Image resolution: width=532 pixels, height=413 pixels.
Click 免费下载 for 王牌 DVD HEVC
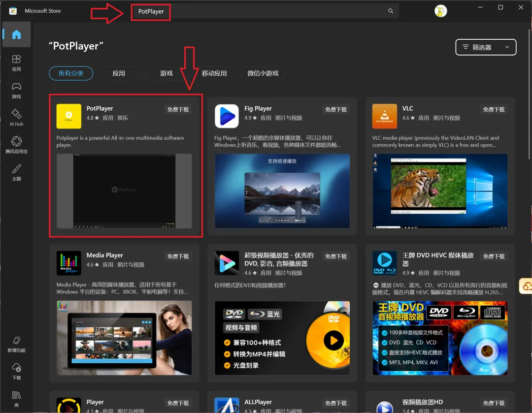(494, 256)
